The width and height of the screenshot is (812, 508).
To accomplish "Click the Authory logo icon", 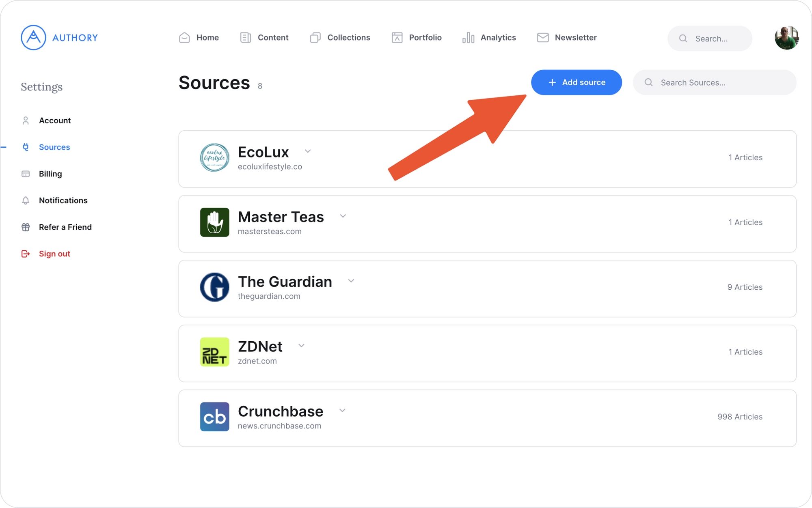I will point(33,38).
